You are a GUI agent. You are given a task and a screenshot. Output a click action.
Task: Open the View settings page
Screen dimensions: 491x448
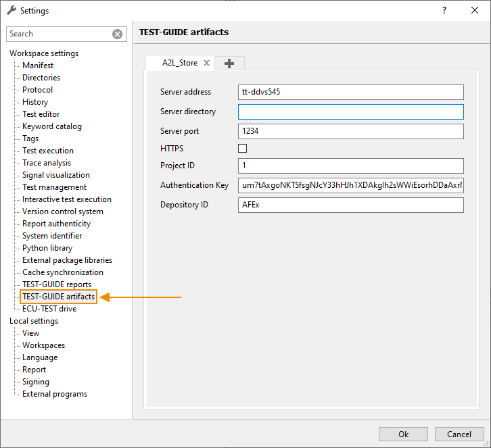click(30, 333)
